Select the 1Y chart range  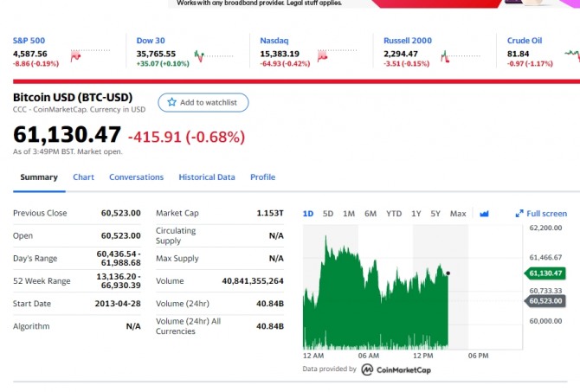416,214
